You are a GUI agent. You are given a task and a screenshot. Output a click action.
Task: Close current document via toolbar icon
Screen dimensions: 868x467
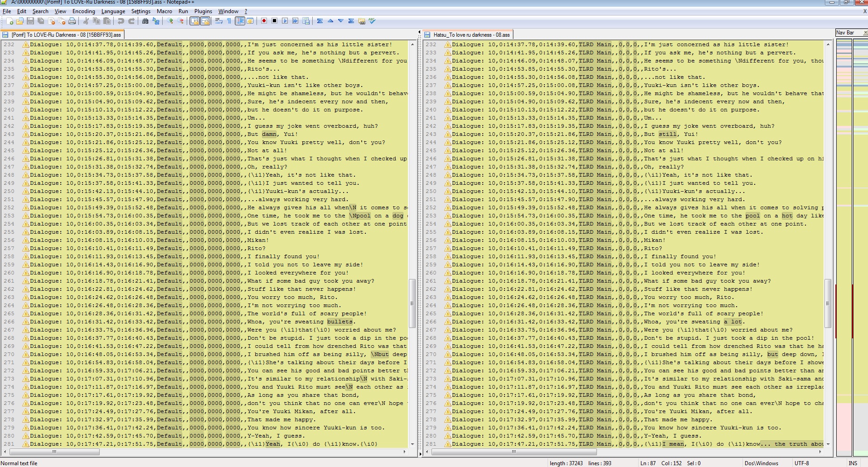click(x=51, y=21)
